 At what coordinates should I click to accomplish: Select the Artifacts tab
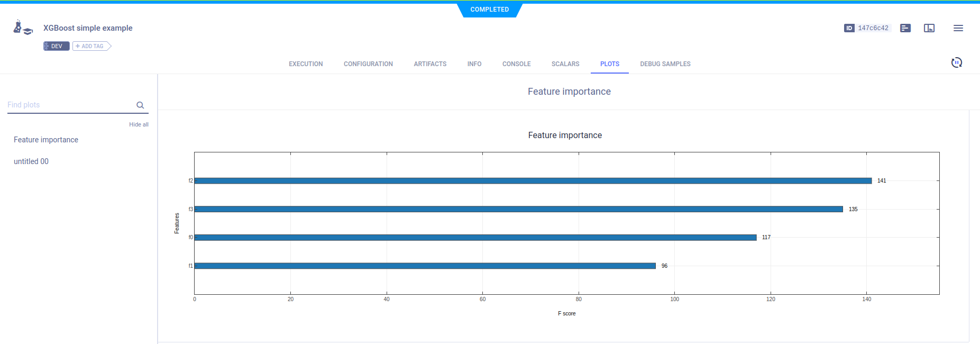point(430,64)
